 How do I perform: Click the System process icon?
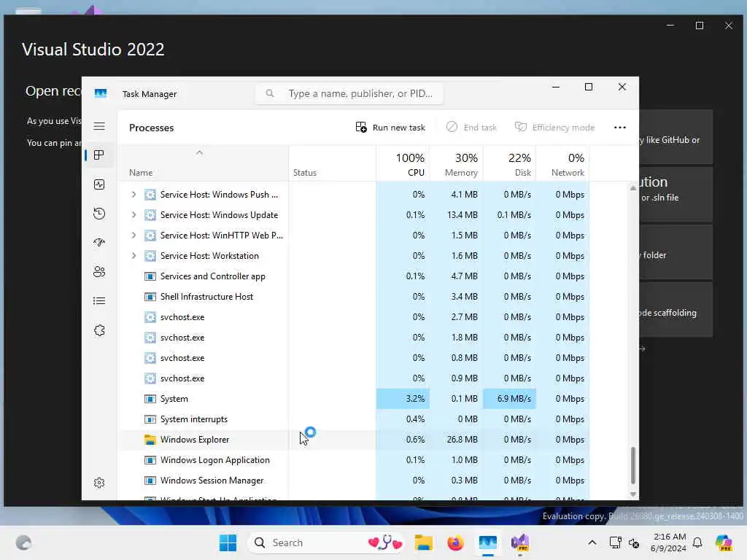(150, 399)
